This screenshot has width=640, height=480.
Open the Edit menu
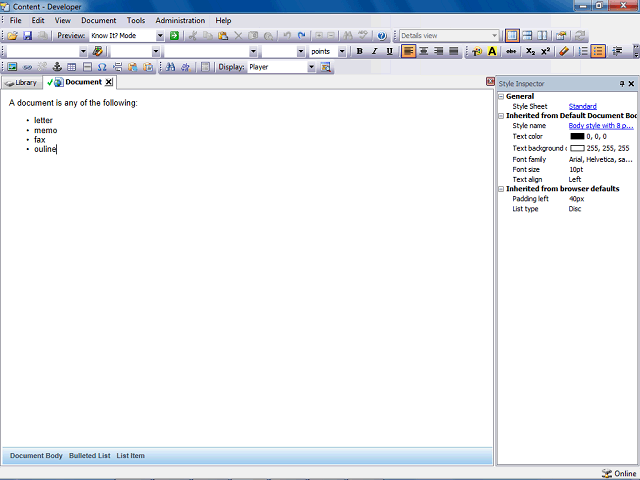pos(38,20)
